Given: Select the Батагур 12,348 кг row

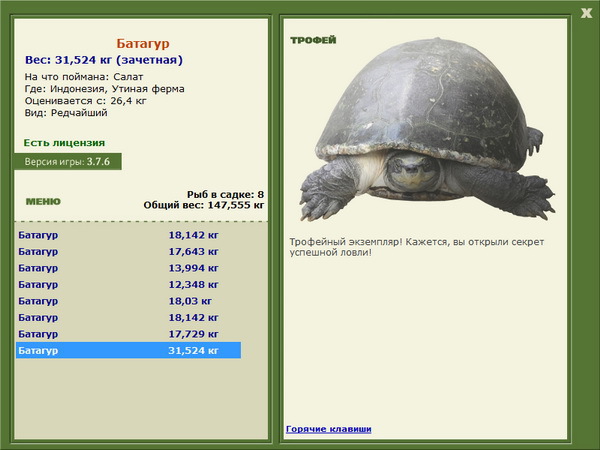Looking at the screenshot, I should click(129, 284).
